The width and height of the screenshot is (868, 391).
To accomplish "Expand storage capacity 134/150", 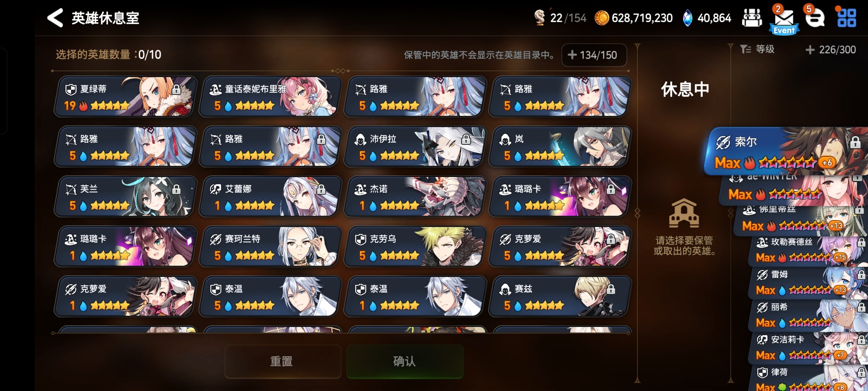I will [x=594, y=55].
